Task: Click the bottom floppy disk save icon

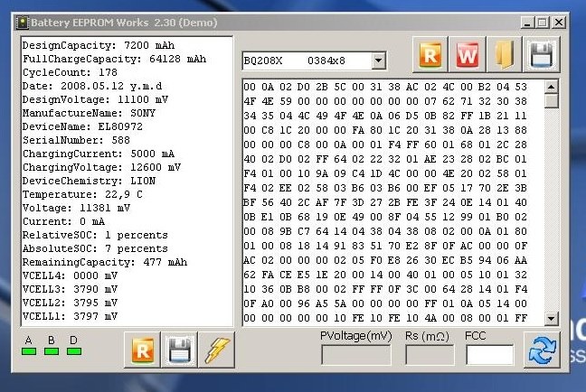Action: point(180,350)
